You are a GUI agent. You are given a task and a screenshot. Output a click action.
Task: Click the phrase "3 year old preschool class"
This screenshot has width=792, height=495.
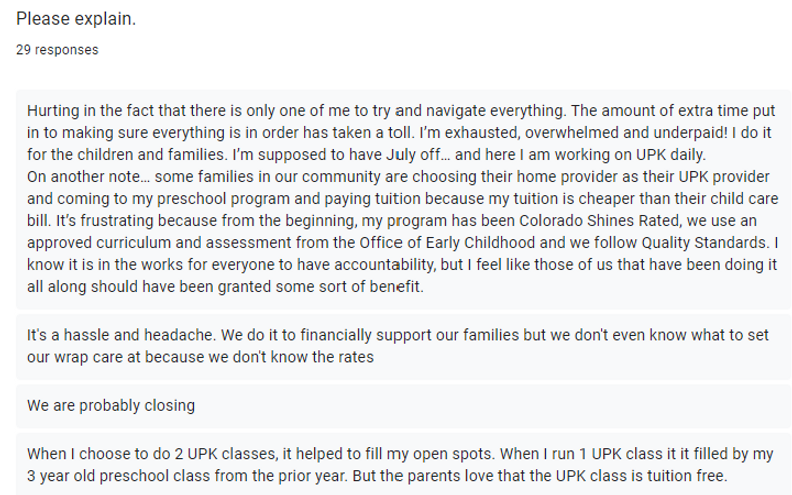117,473
